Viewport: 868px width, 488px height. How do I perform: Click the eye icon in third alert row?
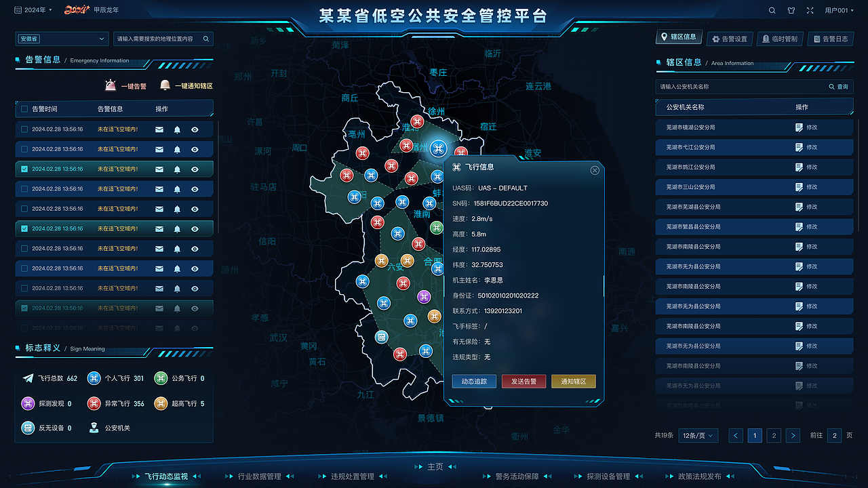pos(195,169)
